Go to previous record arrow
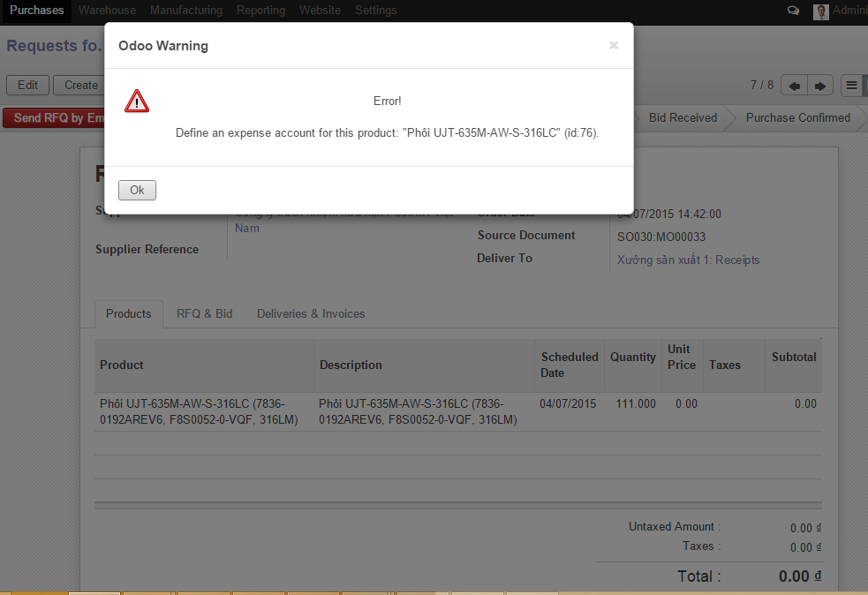Screen dimensions: 868x595 coord(795,86)
